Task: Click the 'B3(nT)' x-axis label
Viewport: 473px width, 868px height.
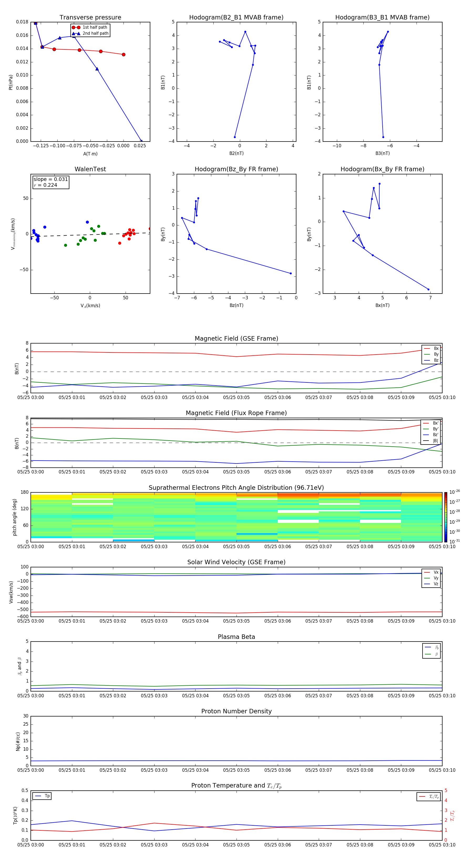Action: coord(382,153)
